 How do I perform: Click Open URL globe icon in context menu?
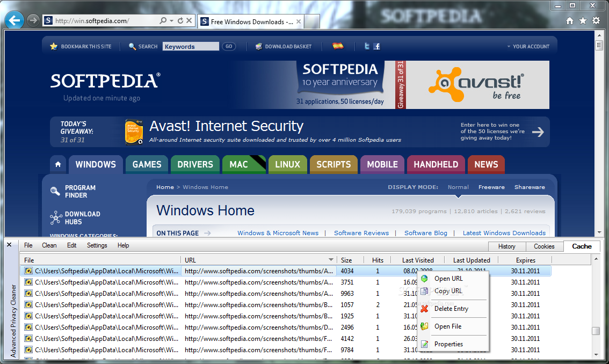tap(424, 279)
